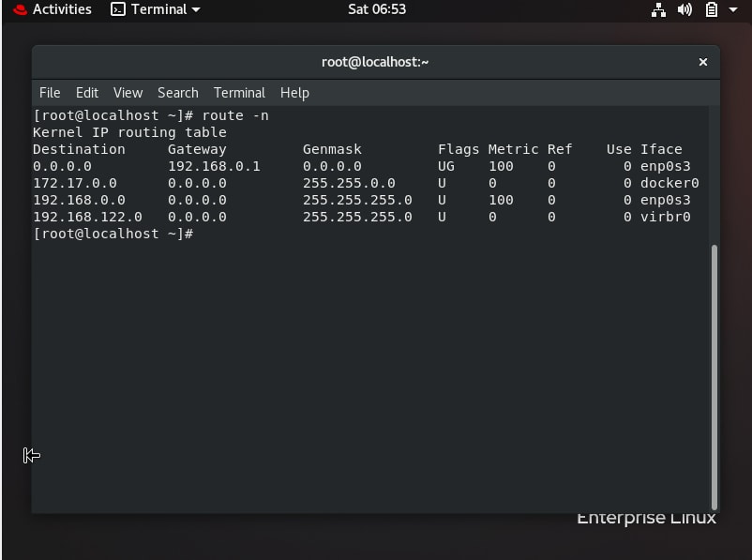Click the Use column header
The height and width of the screenshot is (560, 752).
pyautogui.click(x=619, y=149)
